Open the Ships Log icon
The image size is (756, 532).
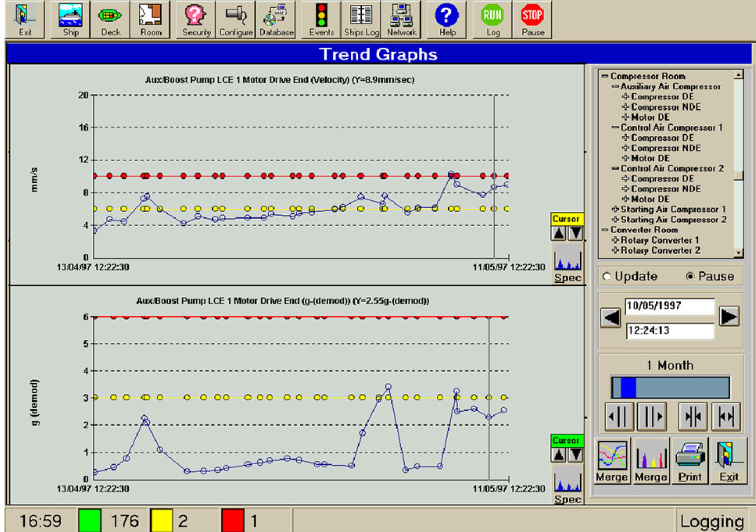pos(361,19)
